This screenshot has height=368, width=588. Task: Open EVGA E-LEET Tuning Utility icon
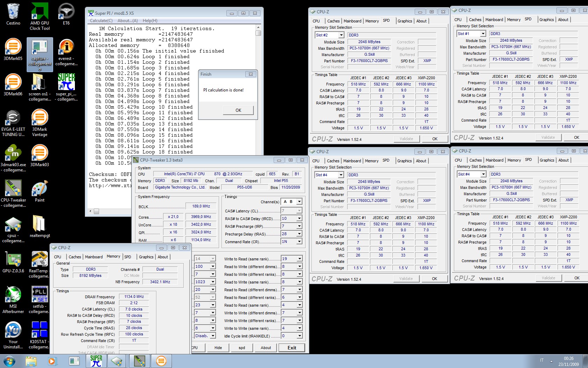[x=13, y=123]
